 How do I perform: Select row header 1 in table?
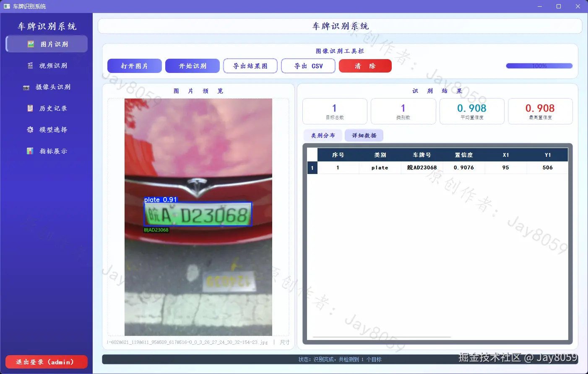(x=312, y=168)
